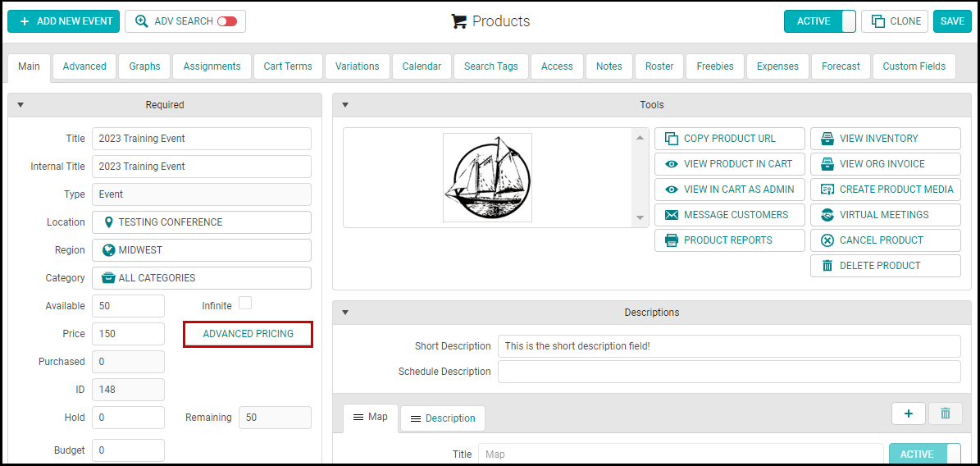Switch to Search Tags tab
The width and height of the screenshot is (980, 466).
click(490, 66)
